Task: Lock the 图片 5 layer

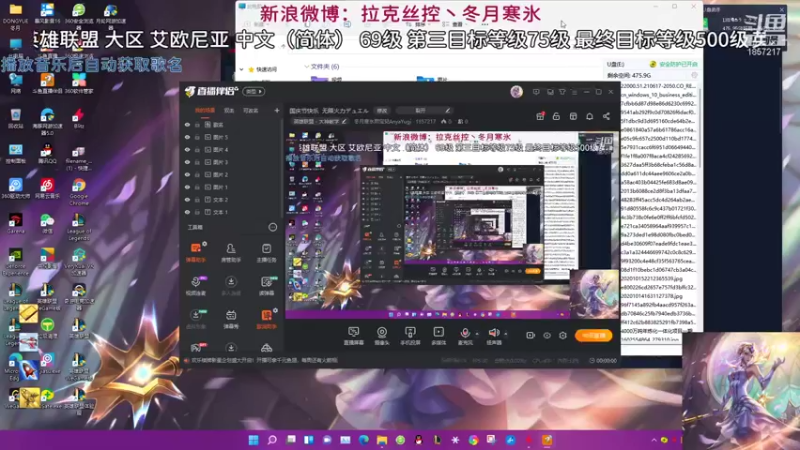Action: tap(197, 137)
